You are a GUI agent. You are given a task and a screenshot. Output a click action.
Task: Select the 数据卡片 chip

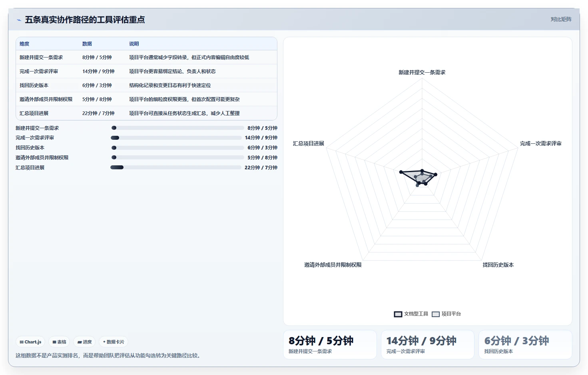coord(114,342)
